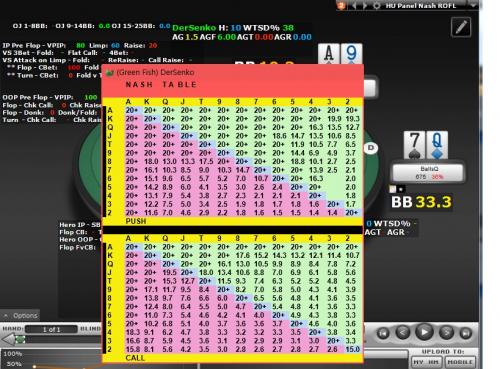Click the 18.3 cell in CALL table
500x369 pixels.
pos(132,332)
